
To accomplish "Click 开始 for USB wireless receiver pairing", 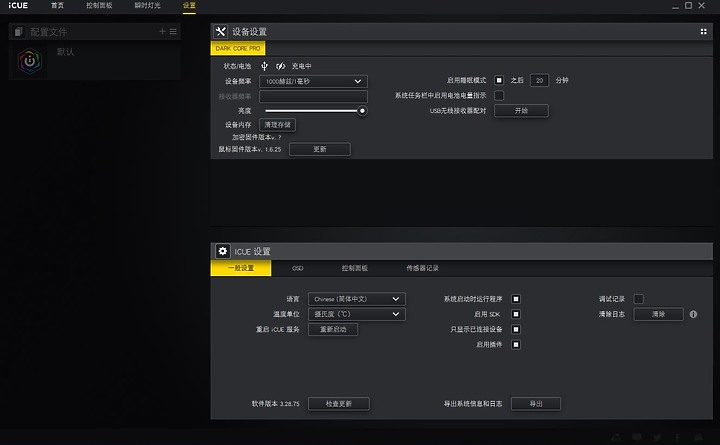I will click(x=521, y=111).
